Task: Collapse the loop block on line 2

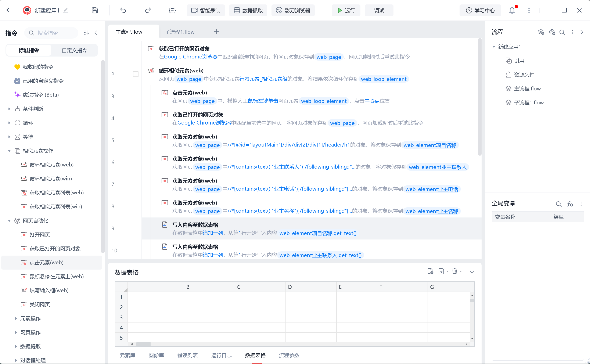Action: coord(136,74)
